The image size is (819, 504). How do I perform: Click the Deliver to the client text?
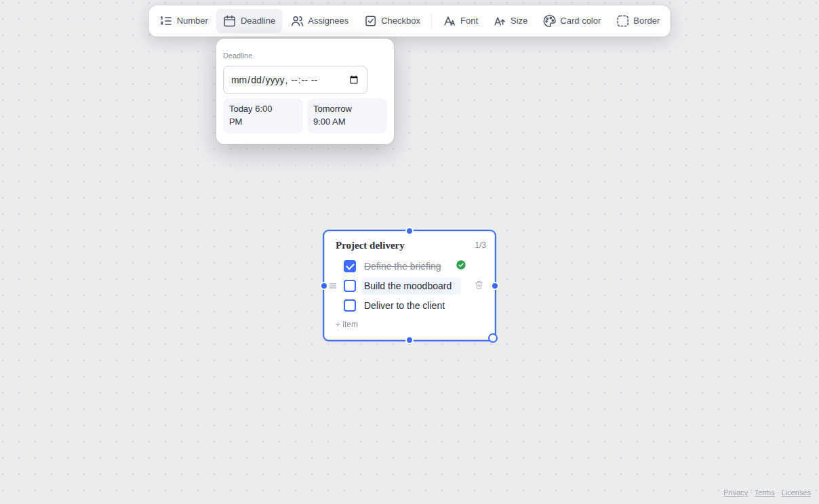tap(404, 306)
